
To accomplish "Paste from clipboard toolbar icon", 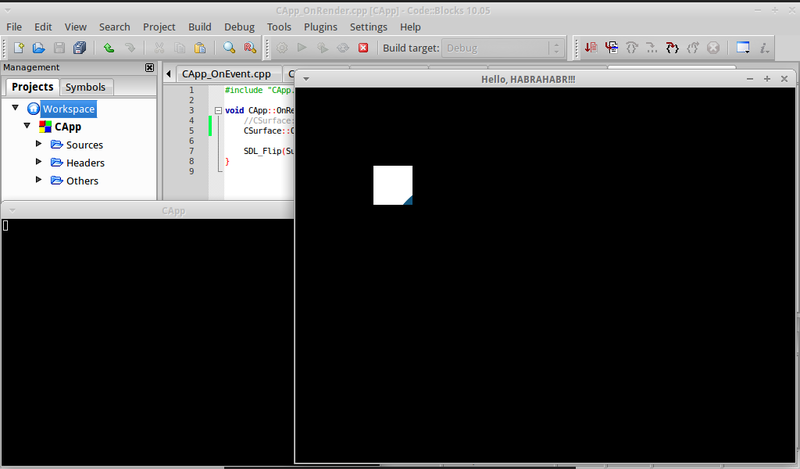I will (200, 48).
